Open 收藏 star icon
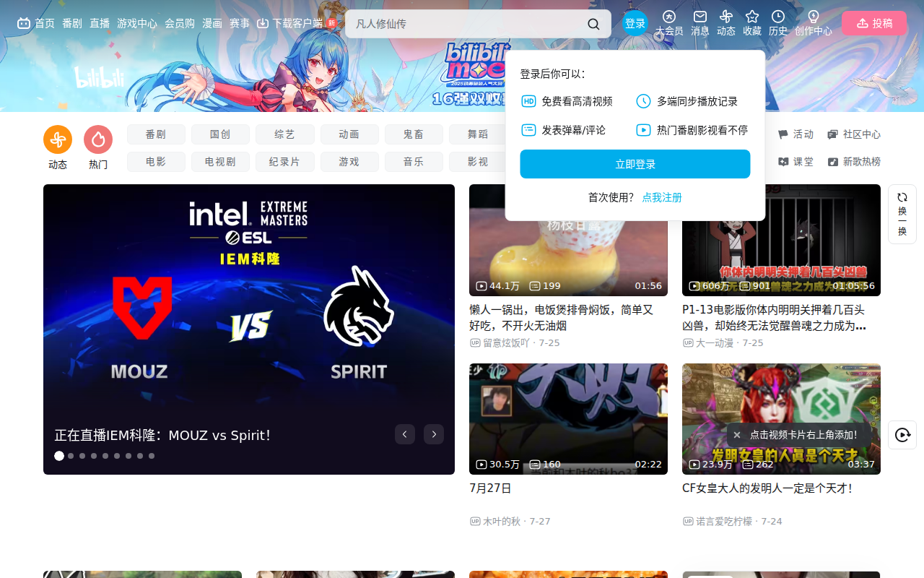This screenshot has width=924, height=578. (752, 23)
